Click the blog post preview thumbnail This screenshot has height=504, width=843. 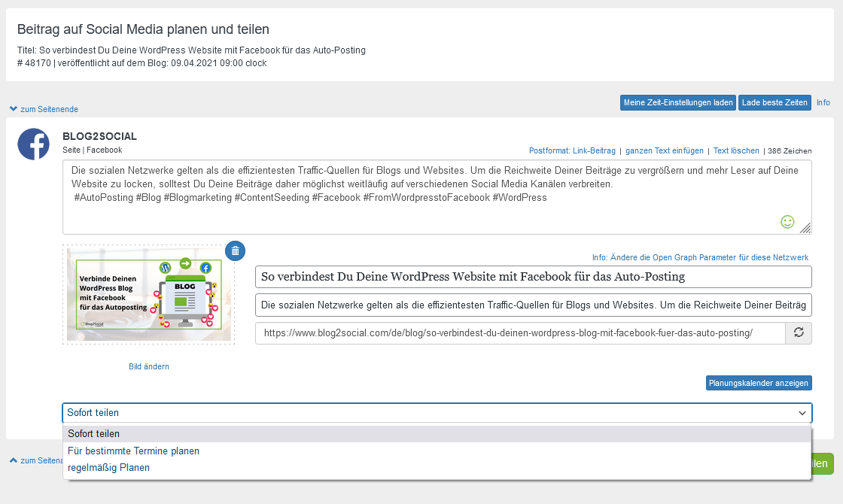click(x=149, y=294)
